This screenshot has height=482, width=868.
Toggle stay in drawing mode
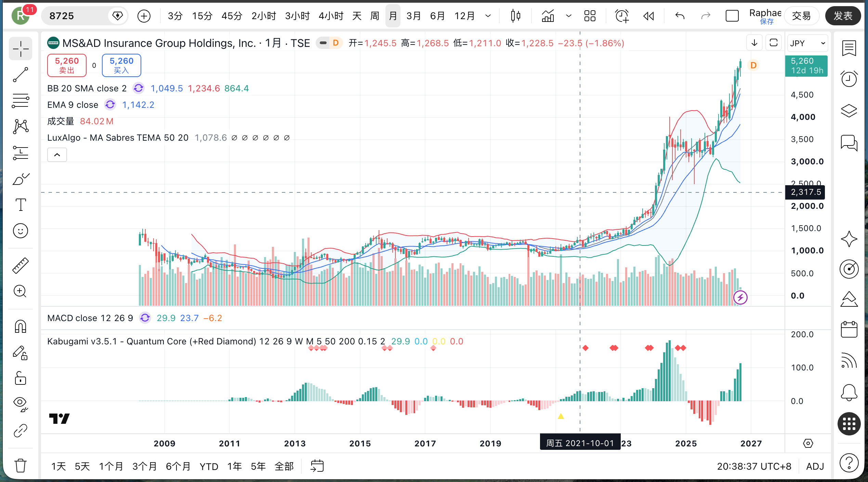coord(21,352)
